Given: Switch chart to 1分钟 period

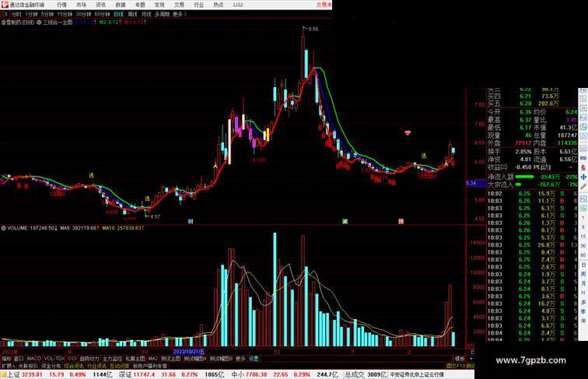Looking at the screenshot, I should point(31,14).
